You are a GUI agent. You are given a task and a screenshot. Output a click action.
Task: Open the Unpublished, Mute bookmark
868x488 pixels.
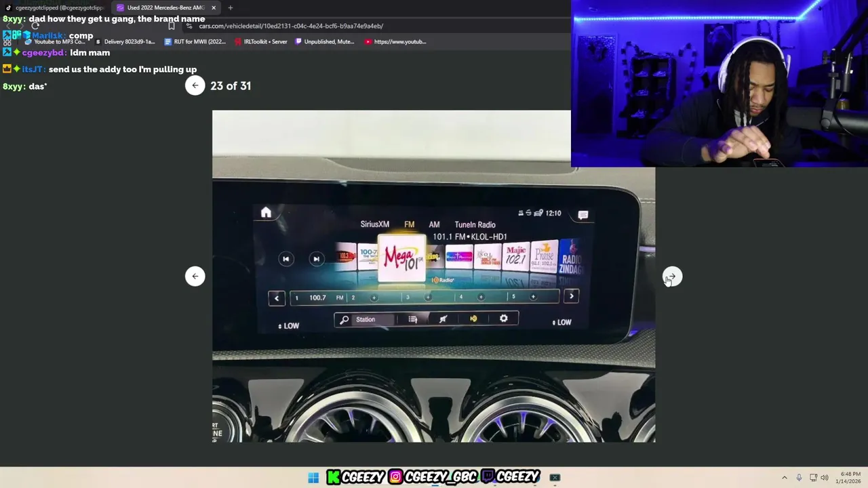tap(325, 41)
